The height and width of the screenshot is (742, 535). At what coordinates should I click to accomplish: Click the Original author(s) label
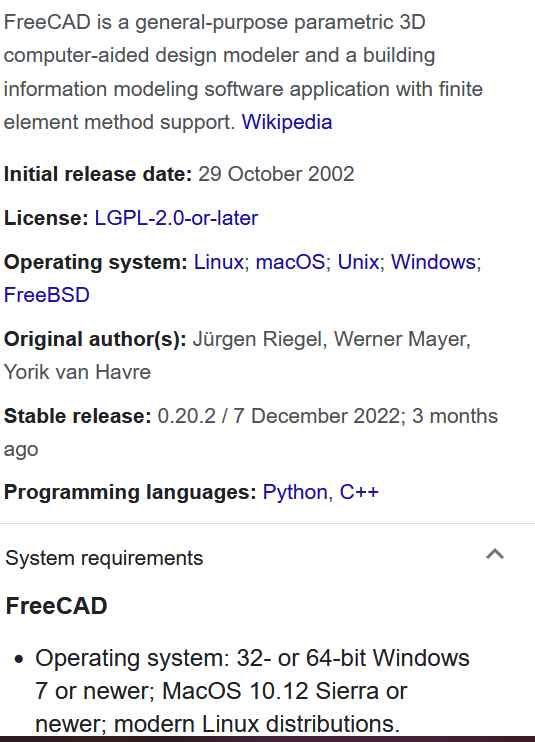(95, 339)
